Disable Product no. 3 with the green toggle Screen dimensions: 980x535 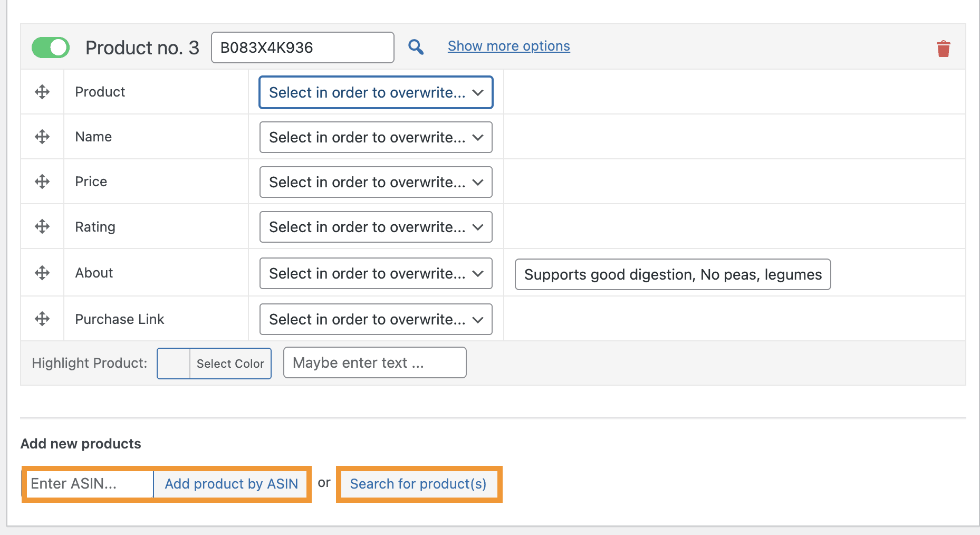click(x=50, y=47)
